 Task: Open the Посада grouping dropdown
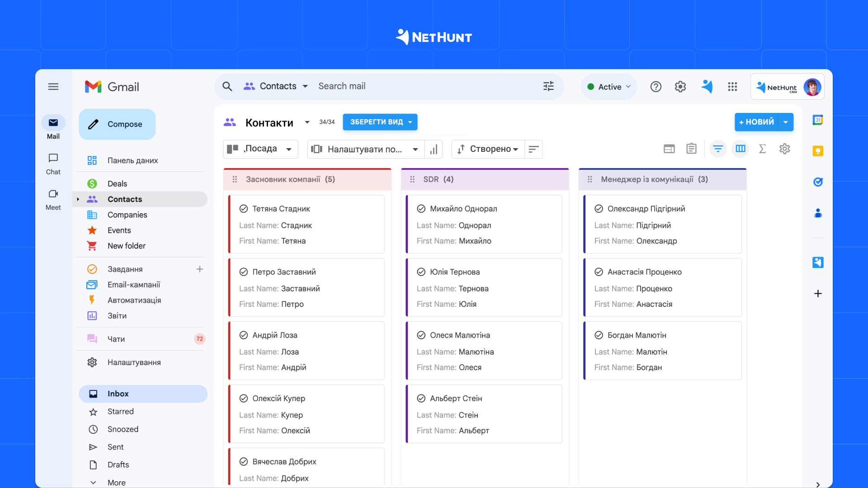click(260, 149)
